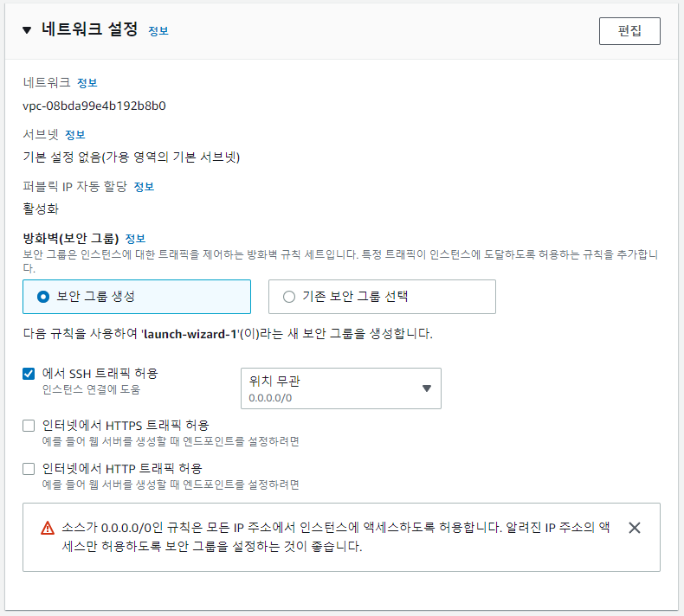Viewport: 684px width, 616px height.
Task: Dismiss the 0.0.0.0/0 warning with X icon
Action: click(x=635, y=528)
